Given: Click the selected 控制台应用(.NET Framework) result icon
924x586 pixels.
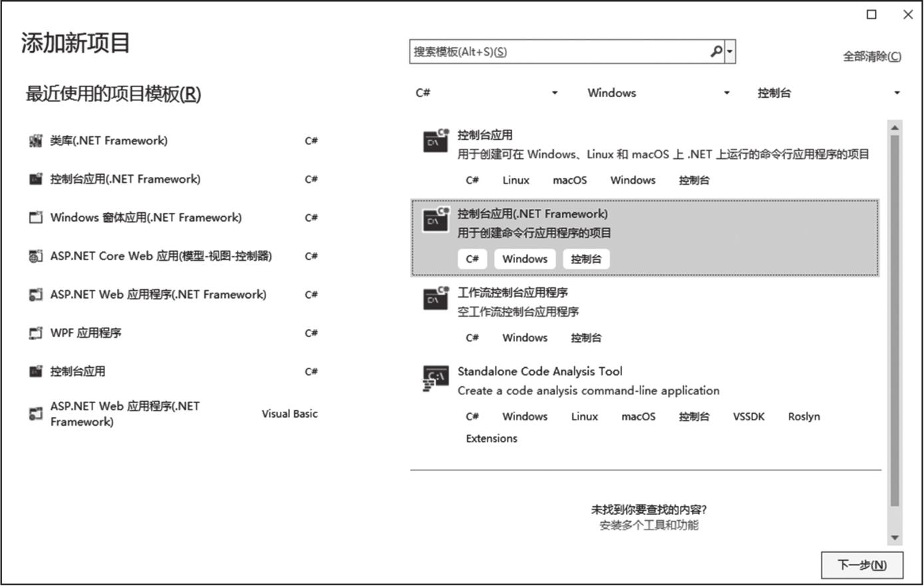Looking at the screenshot, I should [436, 220].
